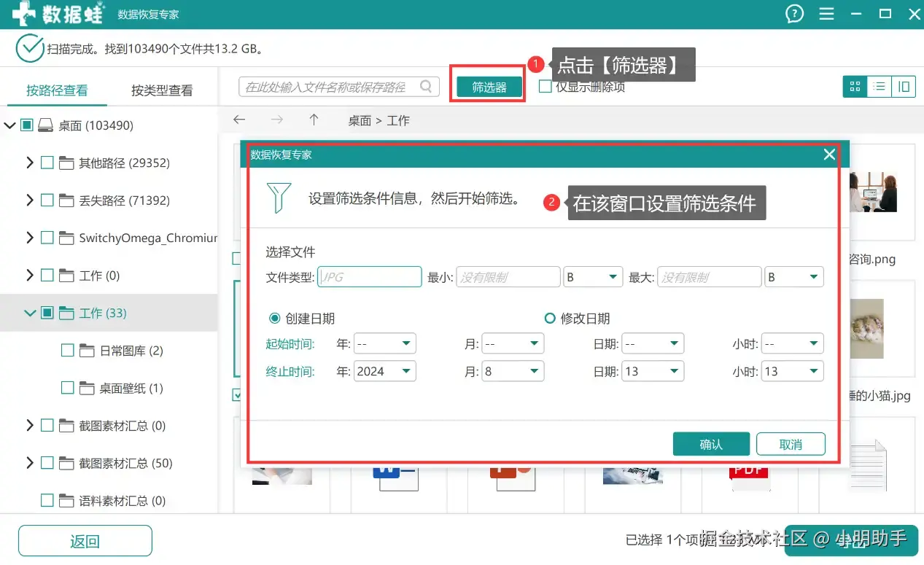This screenshot has height=565, width=924.
Task: Open the office photo thumbnail
Action: (x=874, y=192)
